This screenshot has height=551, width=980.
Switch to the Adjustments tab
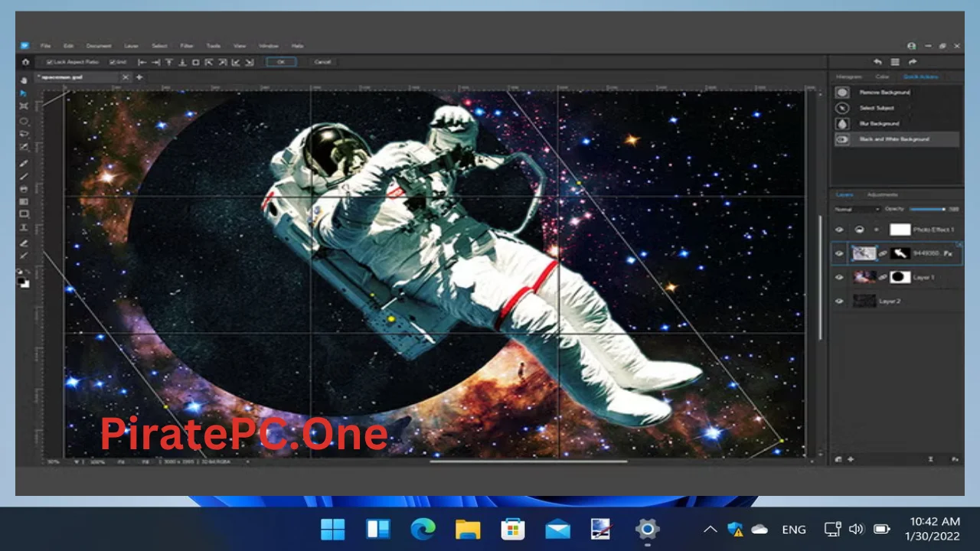[x=882, y=194]
